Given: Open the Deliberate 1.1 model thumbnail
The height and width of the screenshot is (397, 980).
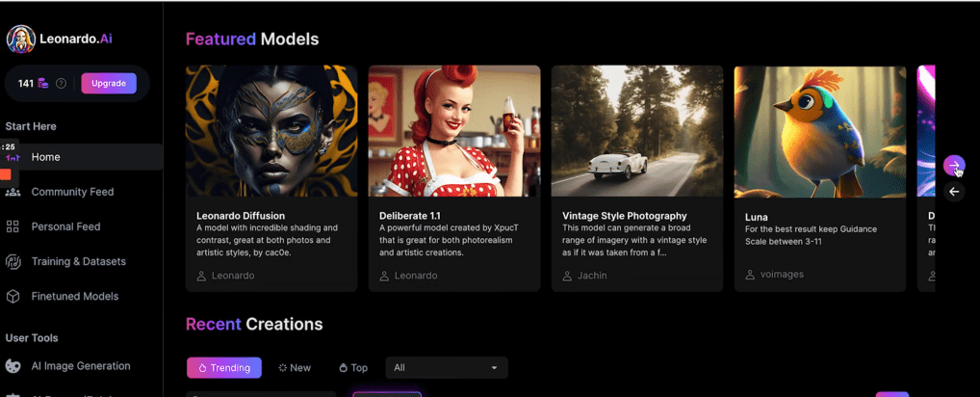Looking at the screenshot, I should click(x=454, y=131).
